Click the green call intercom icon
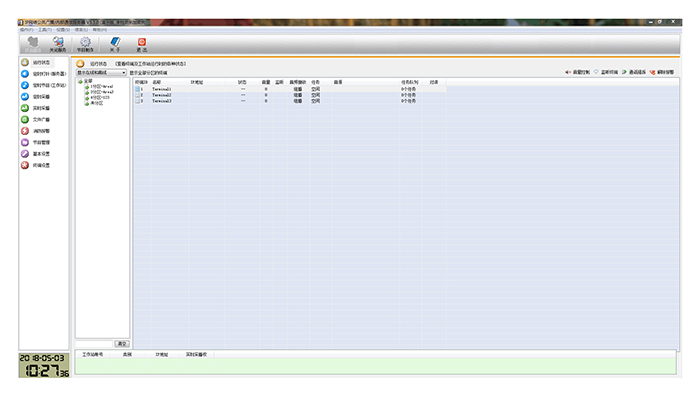 coord(624,72)
